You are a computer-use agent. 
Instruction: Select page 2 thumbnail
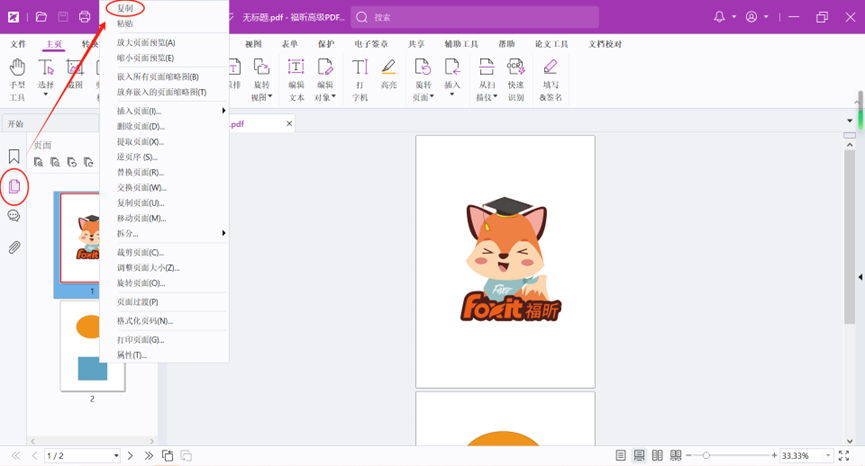coord(92,346)
